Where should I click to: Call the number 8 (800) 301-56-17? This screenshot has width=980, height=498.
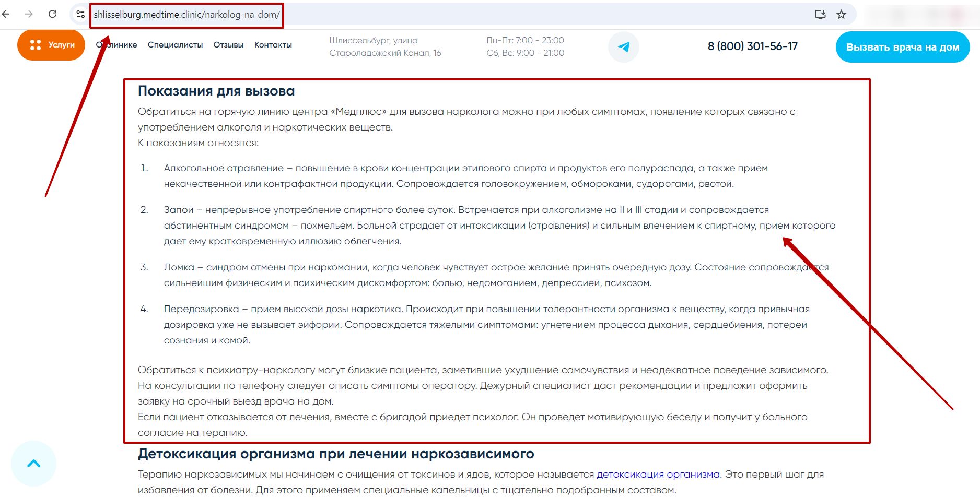click(753, 46)
